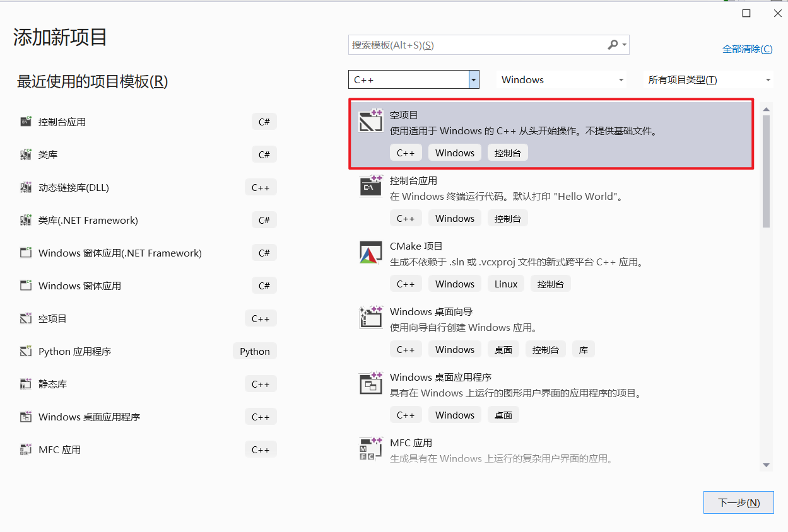Maximize the 添加新项目 dialog window

746,13
